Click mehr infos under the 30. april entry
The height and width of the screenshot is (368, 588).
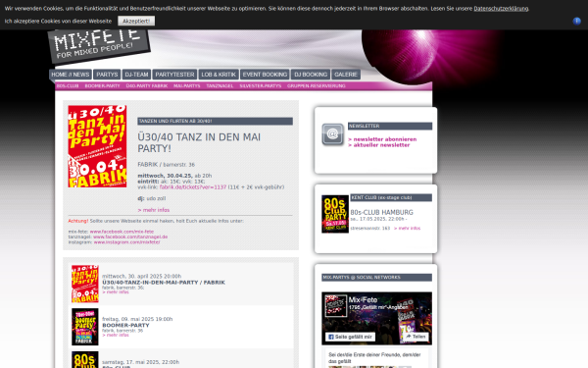pos(116,291)
